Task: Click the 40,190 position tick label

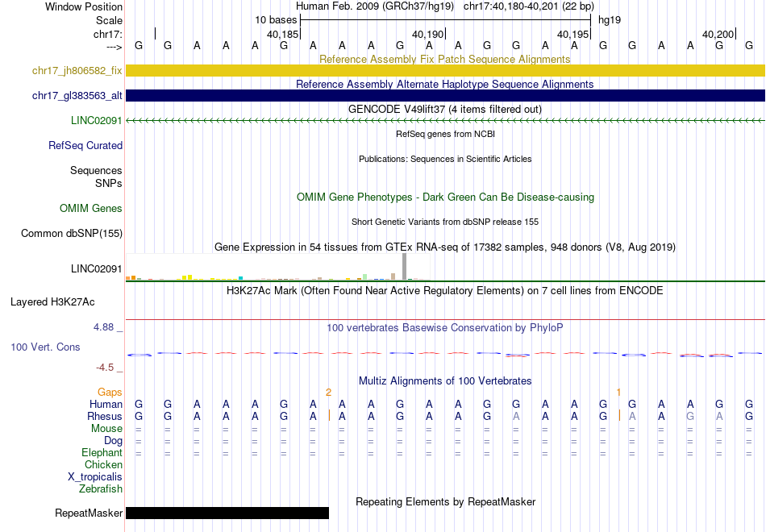Action: 427,34
